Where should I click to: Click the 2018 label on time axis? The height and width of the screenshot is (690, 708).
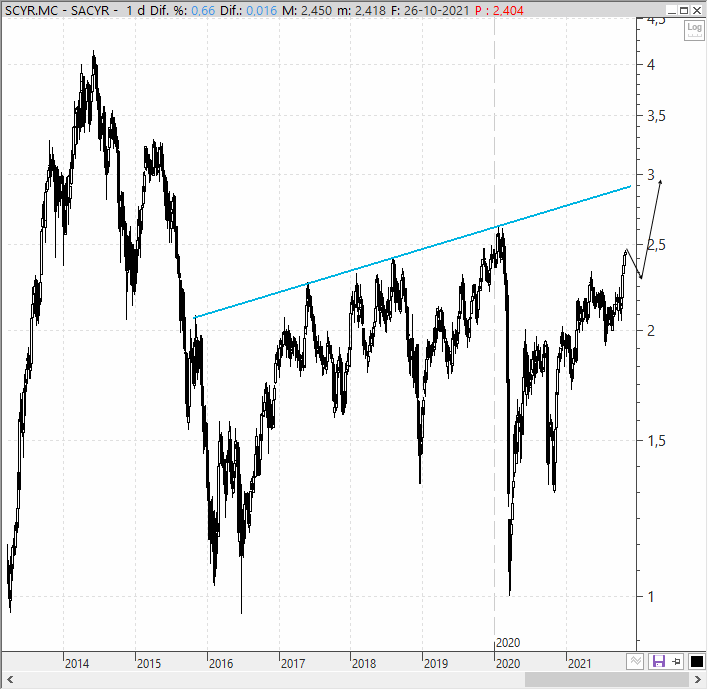tap(364, 664)
